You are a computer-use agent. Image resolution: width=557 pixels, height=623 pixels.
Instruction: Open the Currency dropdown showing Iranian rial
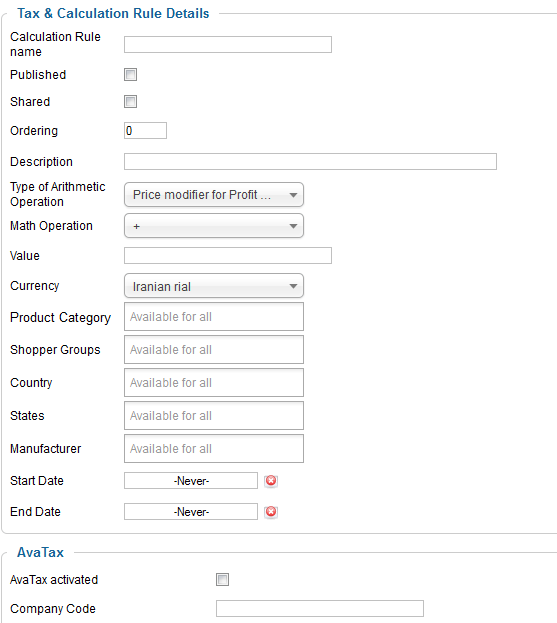click(214, 286)
